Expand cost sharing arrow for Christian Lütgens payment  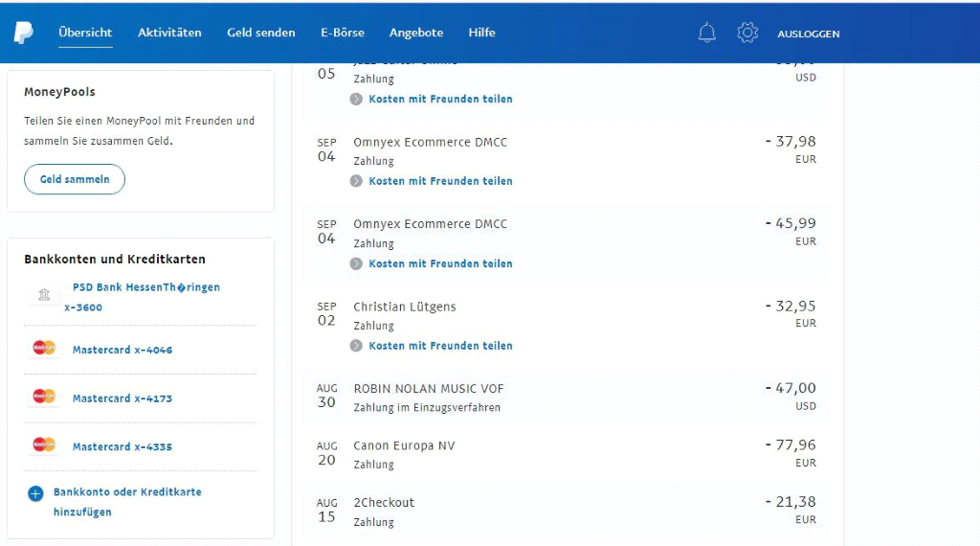coord(356,346)
